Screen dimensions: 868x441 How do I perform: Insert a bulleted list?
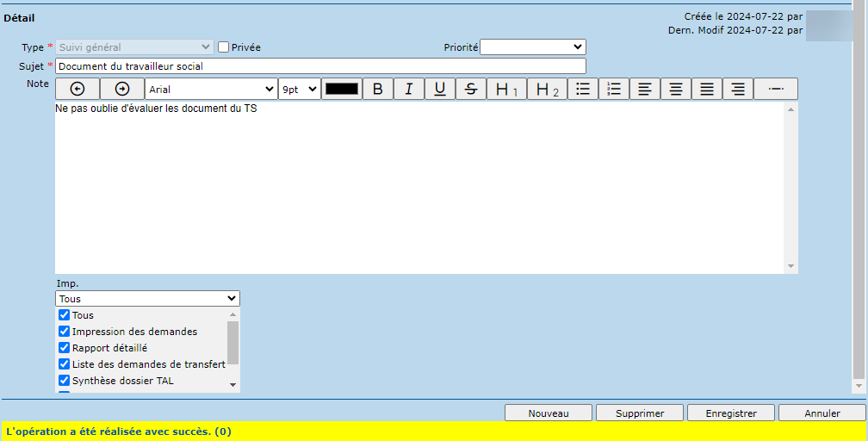pyautogui.click(x=583, y=89)
